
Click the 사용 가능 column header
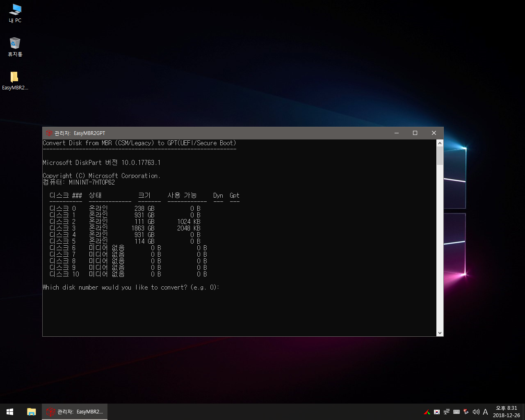point(182,195)
